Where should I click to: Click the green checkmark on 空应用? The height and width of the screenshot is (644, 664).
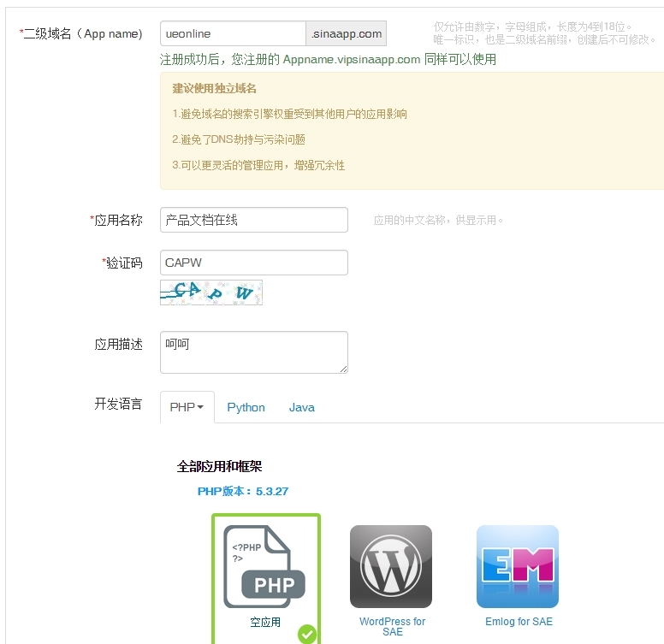(x=307, y=634)
